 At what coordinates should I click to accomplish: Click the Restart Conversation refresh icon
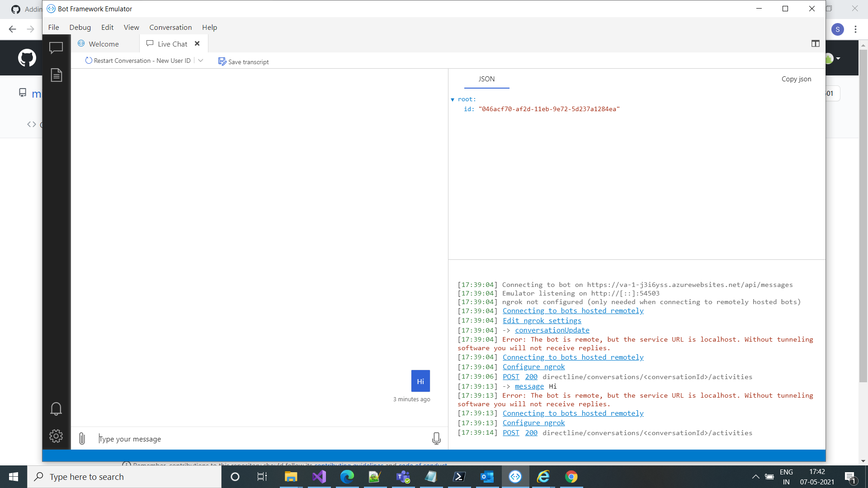pos(89,61)
